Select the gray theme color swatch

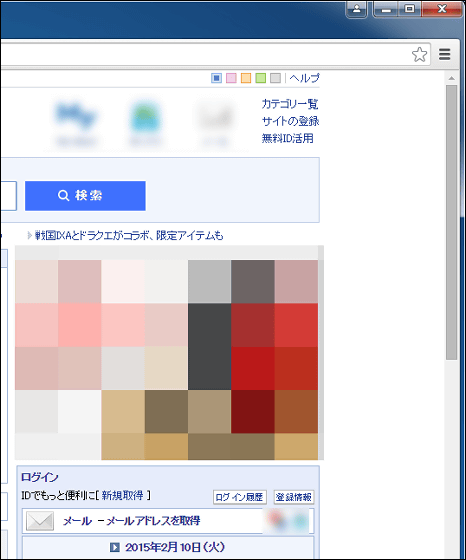[275, 78]
